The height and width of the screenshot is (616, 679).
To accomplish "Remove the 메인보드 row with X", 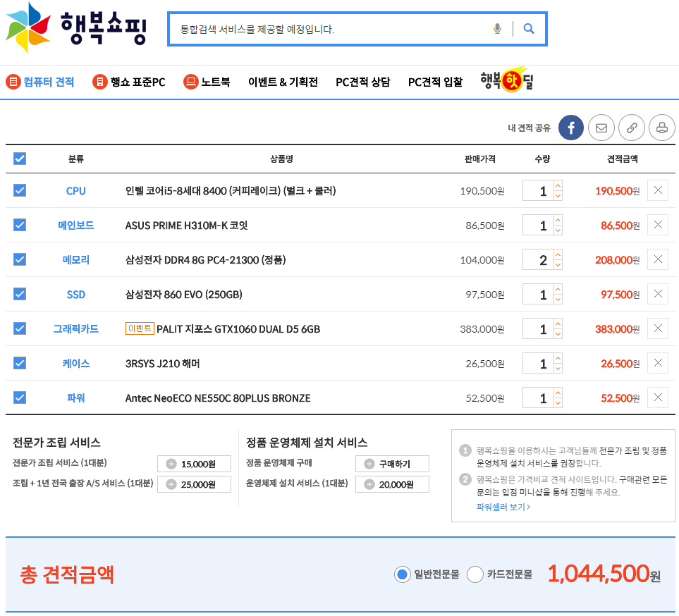I will tap(658, 225).
